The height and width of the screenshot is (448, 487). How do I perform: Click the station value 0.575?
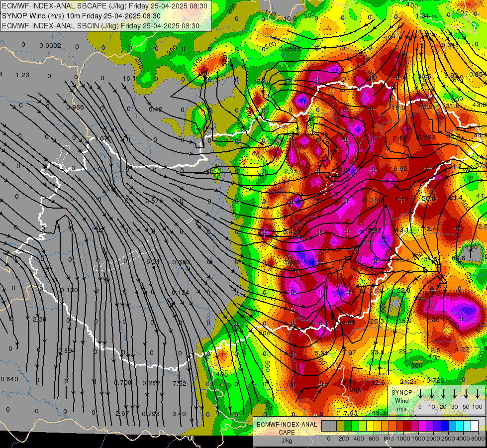pos(154,201)
